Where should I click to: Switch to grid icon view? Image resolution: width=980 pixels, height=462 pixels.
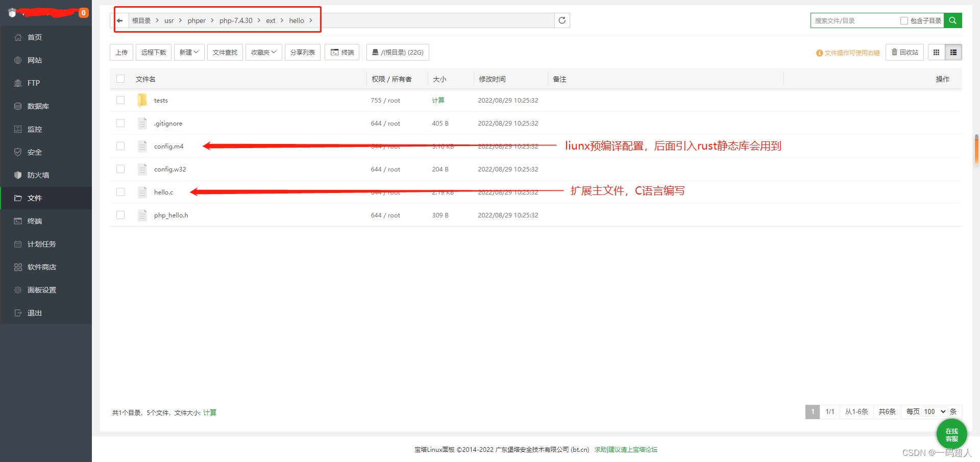click(x=936, y=52)
